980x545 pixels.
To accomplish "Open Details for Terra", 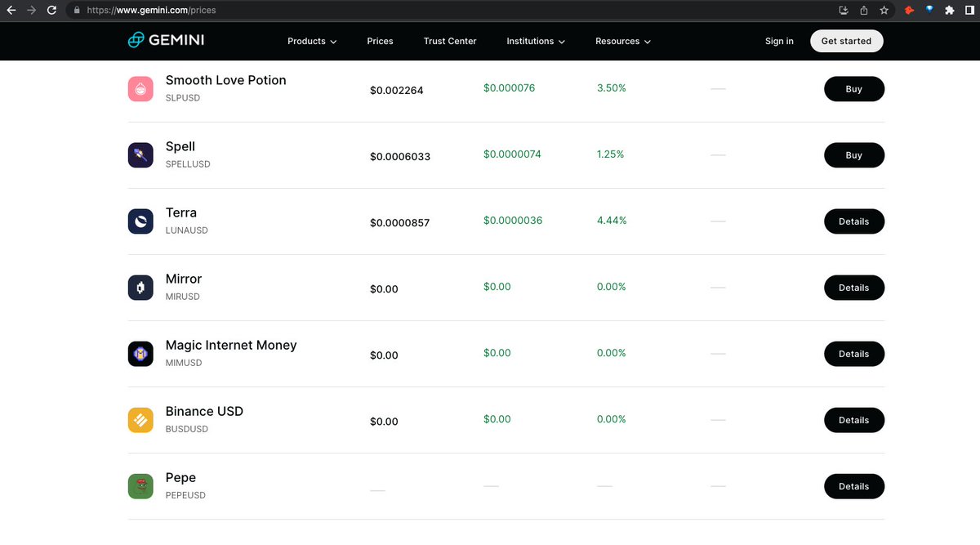I will 854,221.
